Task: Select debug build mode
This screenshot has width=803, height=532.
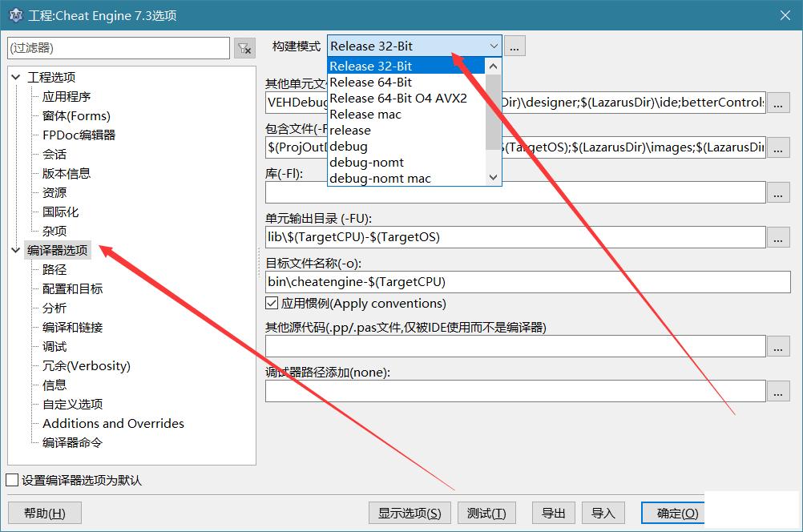Action: coord(406,147)
